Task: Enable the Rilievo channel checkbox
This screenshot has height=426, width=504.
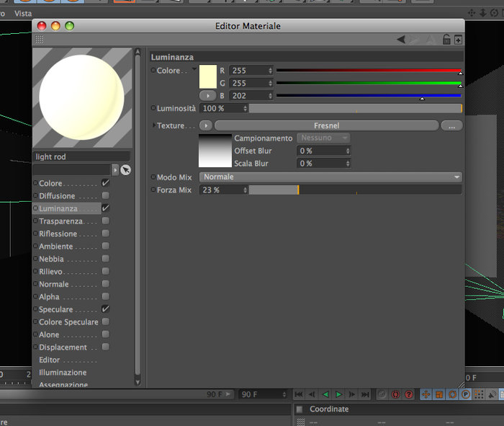Action: (x=105, y=271)
